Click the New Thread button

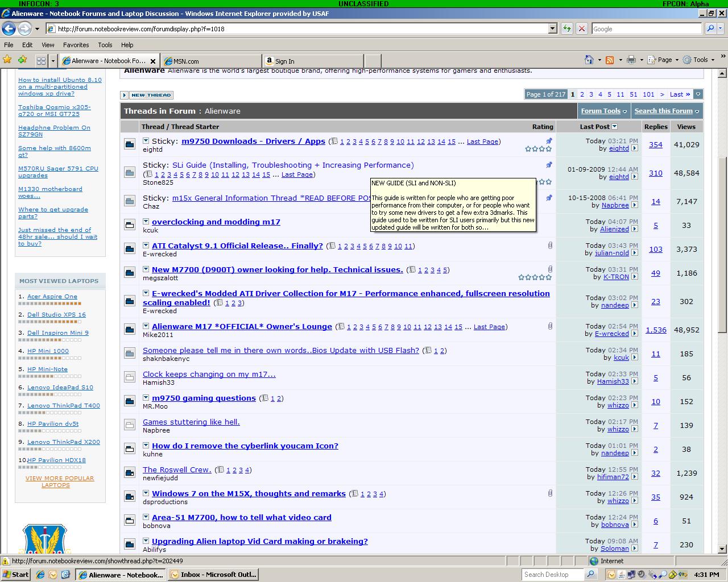tap(147, 95)
